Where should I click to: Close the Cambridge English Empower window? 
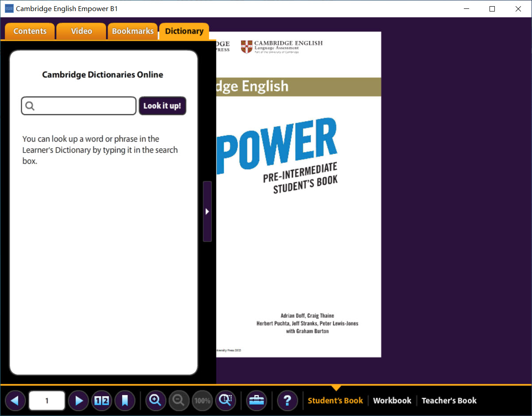(x=519, y=9)
